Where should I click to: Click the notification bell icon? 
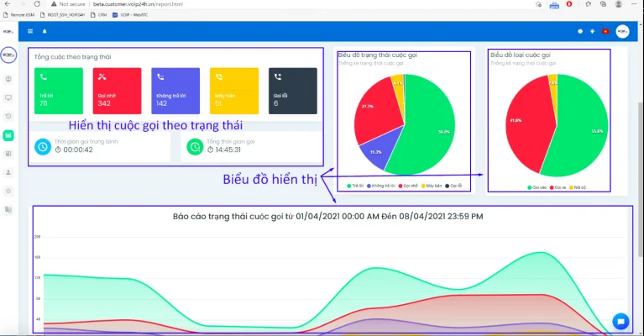(x=45, y=32)
